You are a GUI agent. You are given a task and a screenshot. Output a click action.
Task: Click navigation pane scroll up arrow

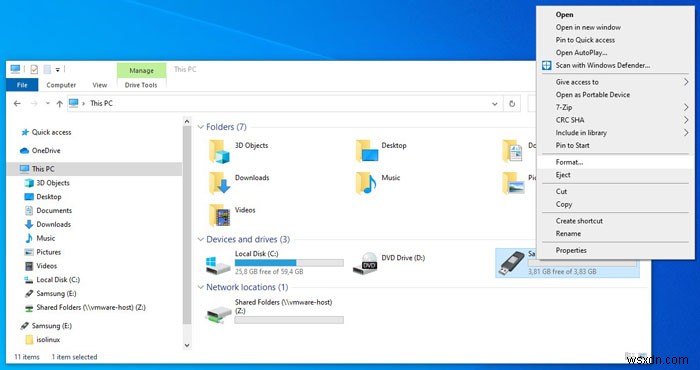point(187,121)
